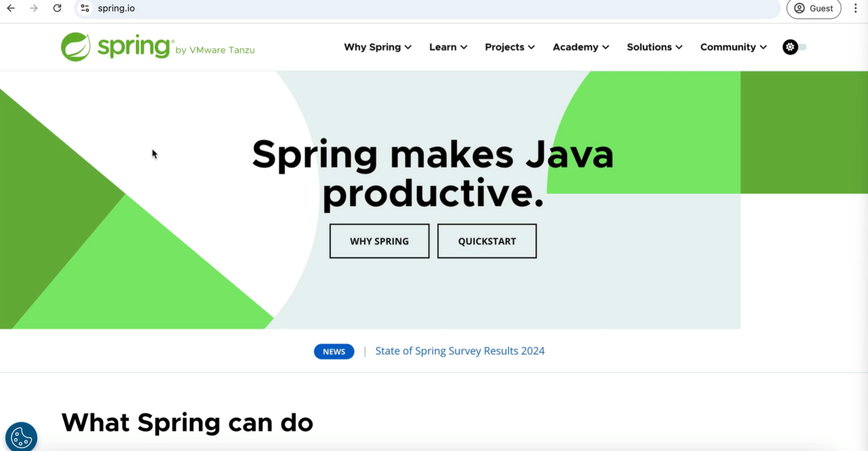Click the Guest profile button

[813, 8]
